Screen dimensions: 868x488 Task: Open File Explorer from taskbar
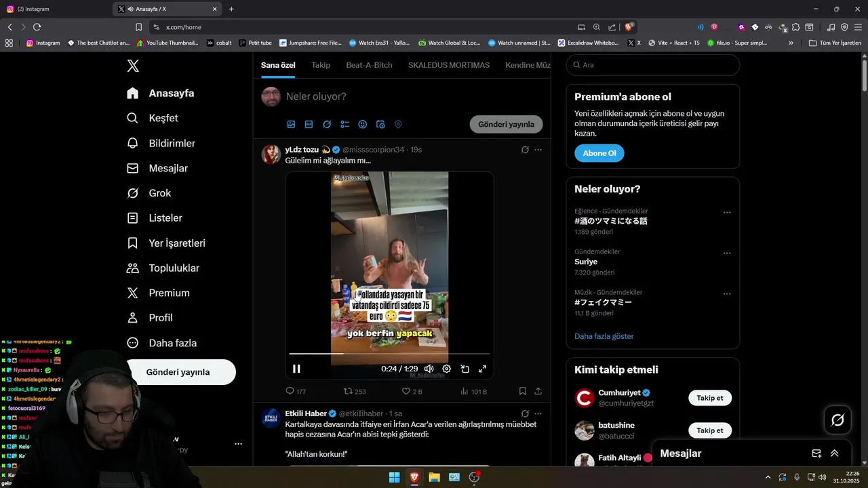coord(434,477)
